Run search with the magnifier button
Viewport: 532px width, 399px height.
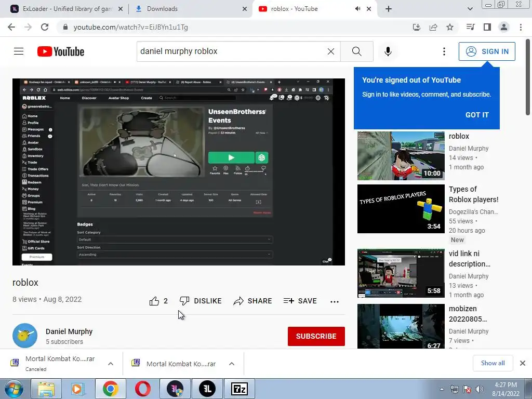[x=356, y=51]
